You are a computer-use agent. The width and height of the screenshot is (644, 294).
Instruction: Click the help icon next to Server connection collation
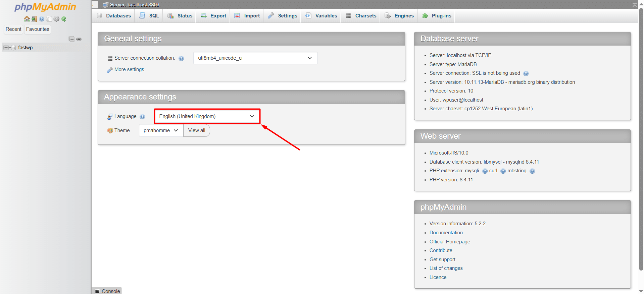click(x=181, y=58)
